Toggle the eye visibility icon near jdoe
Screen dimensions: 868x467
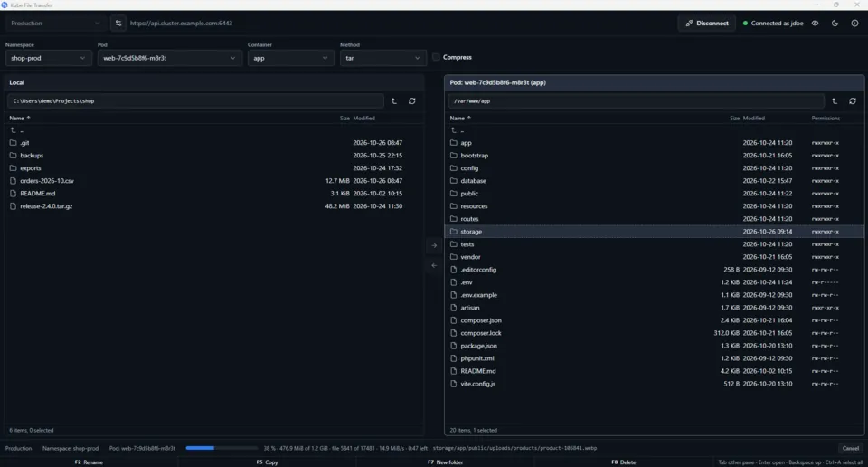815,24
